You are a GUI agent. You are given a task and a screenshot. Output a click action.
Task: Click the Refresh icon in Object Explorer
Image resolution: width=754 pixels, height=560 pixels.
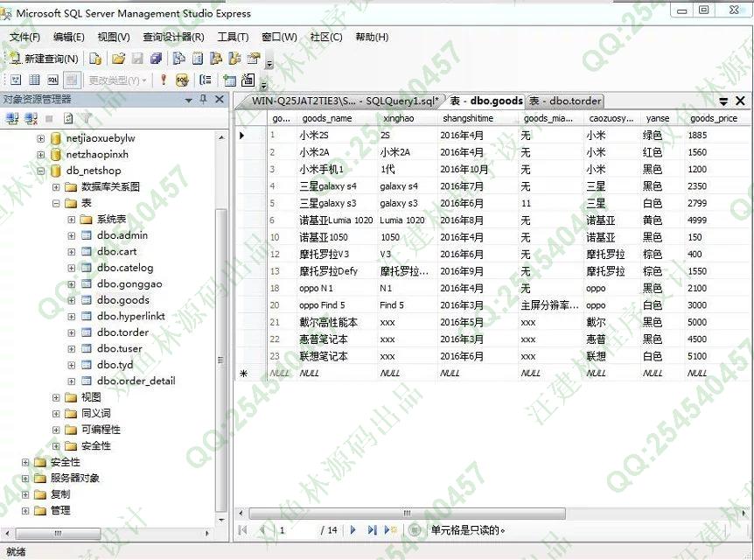(68, 118)
